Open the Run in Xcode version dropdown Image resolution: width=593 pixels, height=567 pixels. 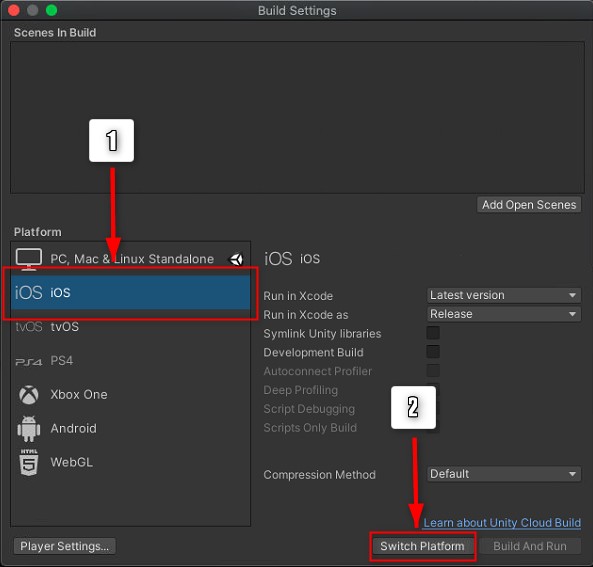click(x=504, y=295)
